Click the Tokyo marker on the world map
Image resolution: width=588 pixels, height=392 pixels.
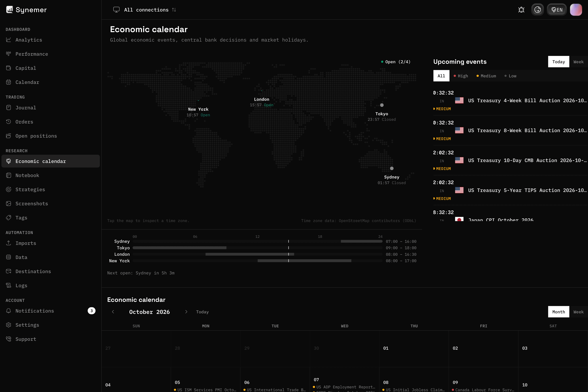(382, 105)
